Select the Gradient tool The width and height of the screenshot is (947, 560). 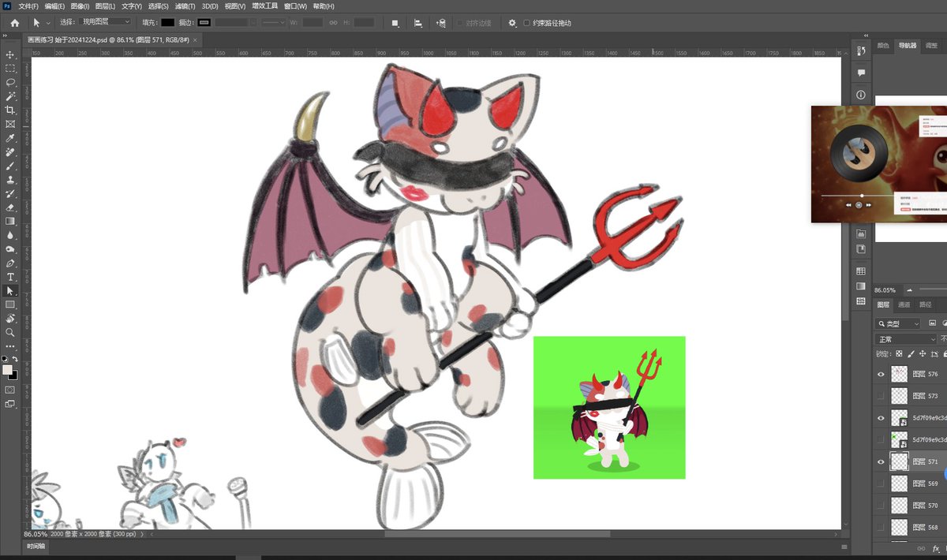(x=10, y=222)
